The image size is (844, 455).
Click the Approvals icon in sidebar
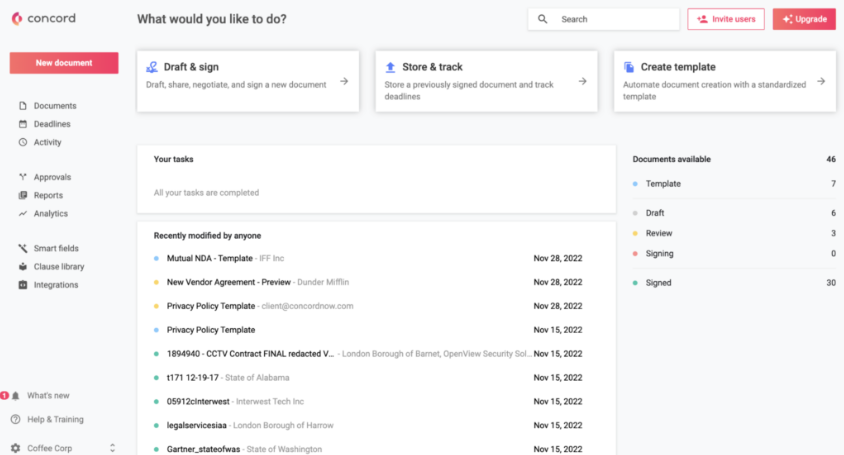click(23, 177)
